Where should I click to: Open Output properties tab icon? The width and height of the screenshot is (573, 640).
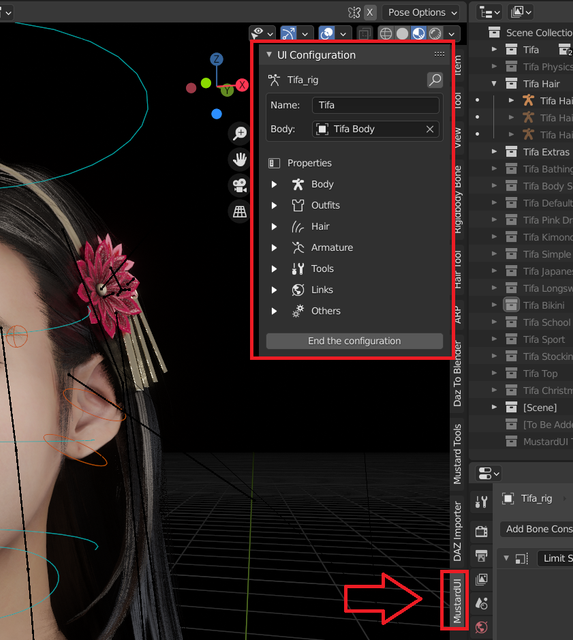click(481, 556)
